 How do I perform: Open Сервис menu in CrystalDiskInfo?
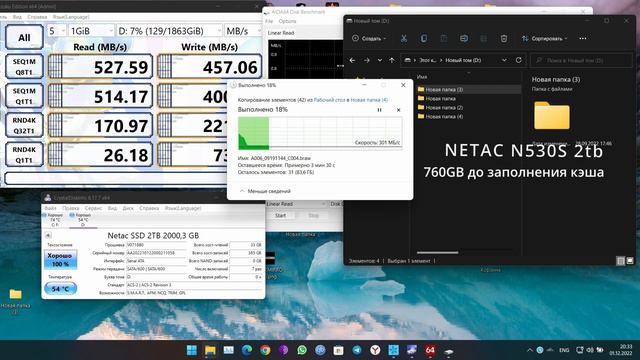coord(93,208)
